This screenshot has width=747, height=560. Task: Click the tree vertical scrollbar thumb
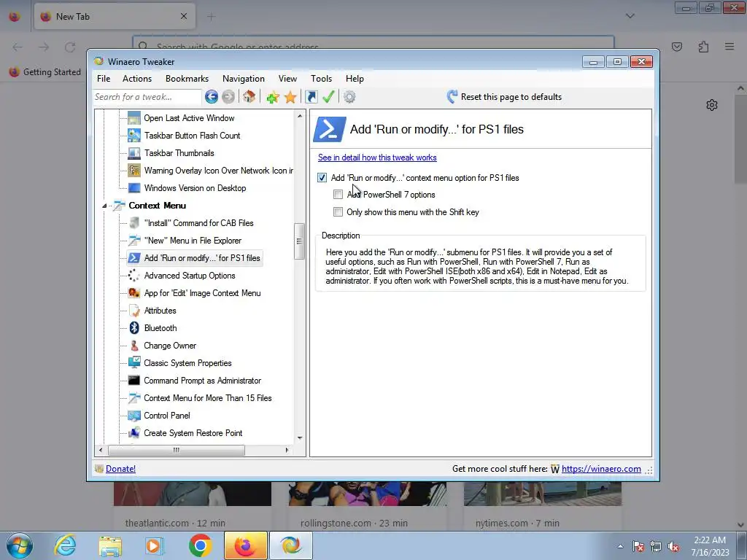(x=300, y=241)
